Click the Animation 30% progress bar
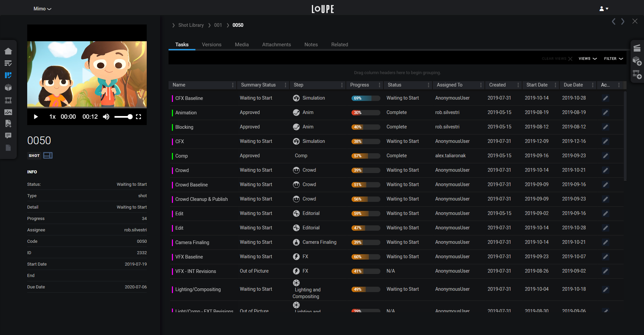This screenshot has width=644, height=335. coord(366,113)
